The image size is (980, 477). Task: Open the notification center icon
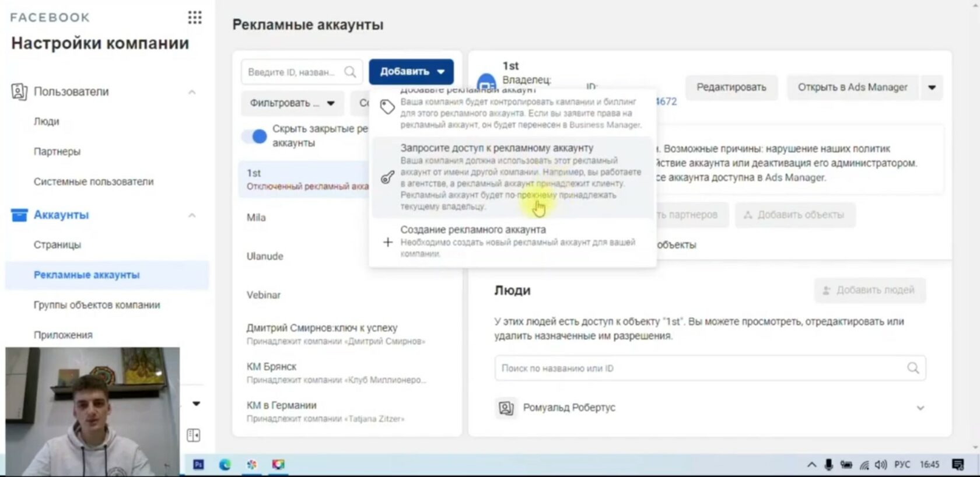(x=957, y=464)
